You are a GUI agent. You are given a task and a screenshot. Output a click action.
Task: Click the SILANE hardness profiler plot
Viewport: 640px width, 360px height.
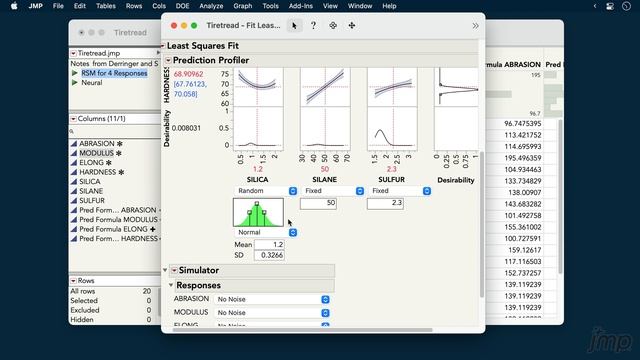click(325, 87)
